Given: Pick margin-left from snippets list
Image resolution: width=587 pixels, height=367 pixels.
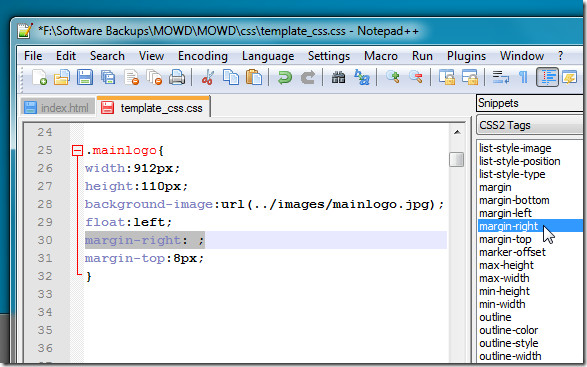Looking at the screenshot, I should (x=505, y=213).
